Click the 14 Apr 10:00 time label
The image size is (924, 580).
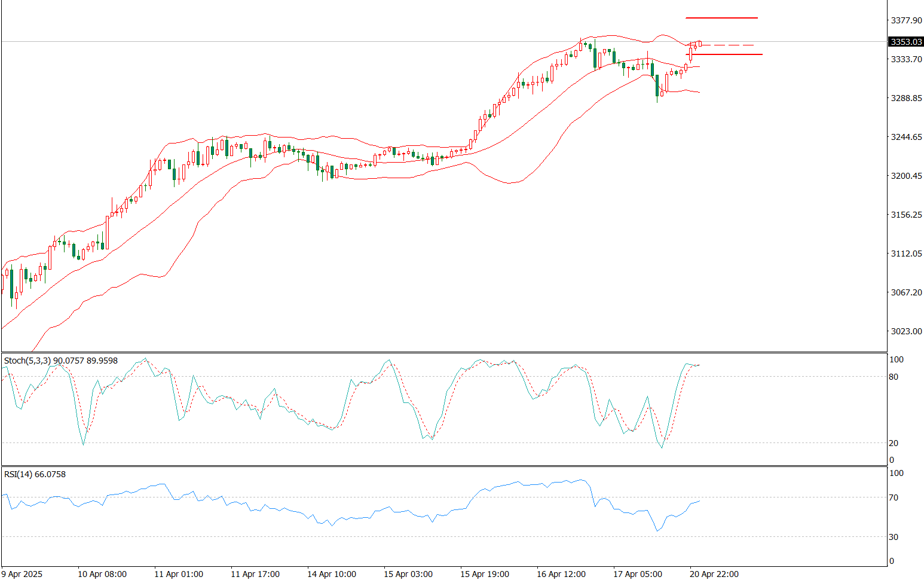click(331, 574)
